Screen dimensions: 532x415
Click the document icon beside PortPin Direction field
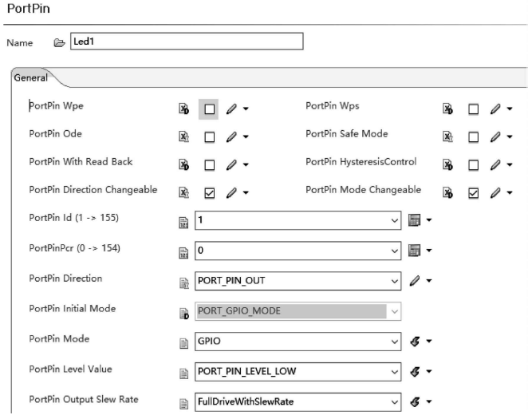183,283
